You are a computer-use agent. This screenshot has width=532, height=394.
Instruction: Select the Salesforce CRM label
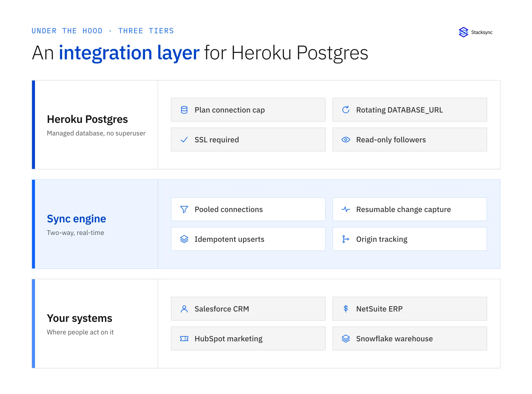tap(222, 309)
